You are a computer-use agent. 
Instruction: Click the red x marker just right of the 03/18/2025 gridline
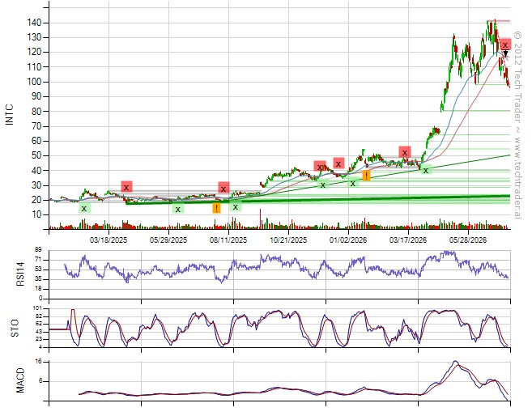click(x=126, y=187)
